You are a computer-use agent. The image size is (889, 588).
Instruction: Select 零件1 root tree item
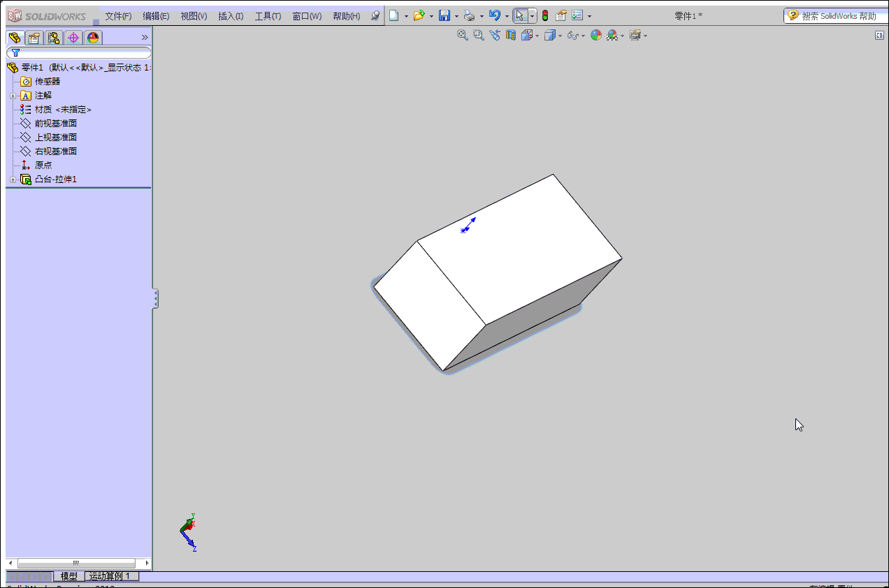tap(79, 68)
